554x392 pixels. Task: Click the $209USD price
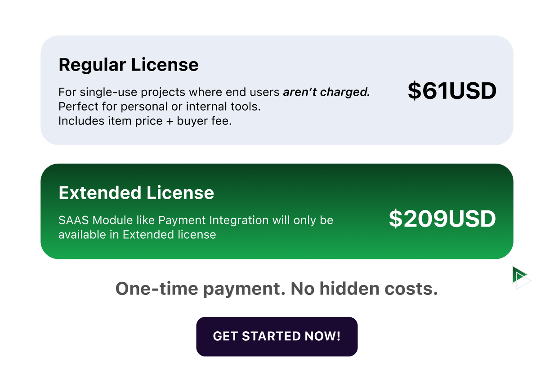(442, 219)
